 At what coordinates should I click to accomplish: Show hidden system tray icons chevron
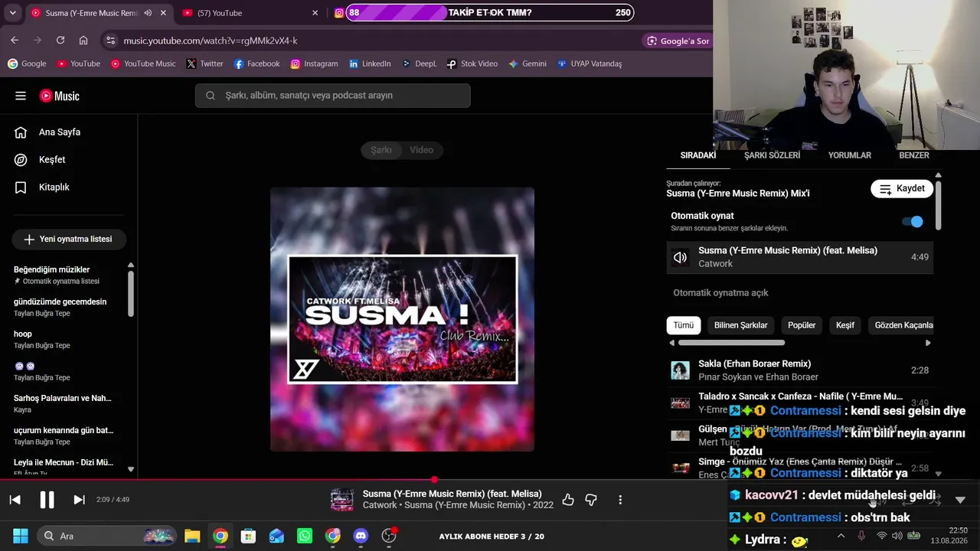click(841, 536)
